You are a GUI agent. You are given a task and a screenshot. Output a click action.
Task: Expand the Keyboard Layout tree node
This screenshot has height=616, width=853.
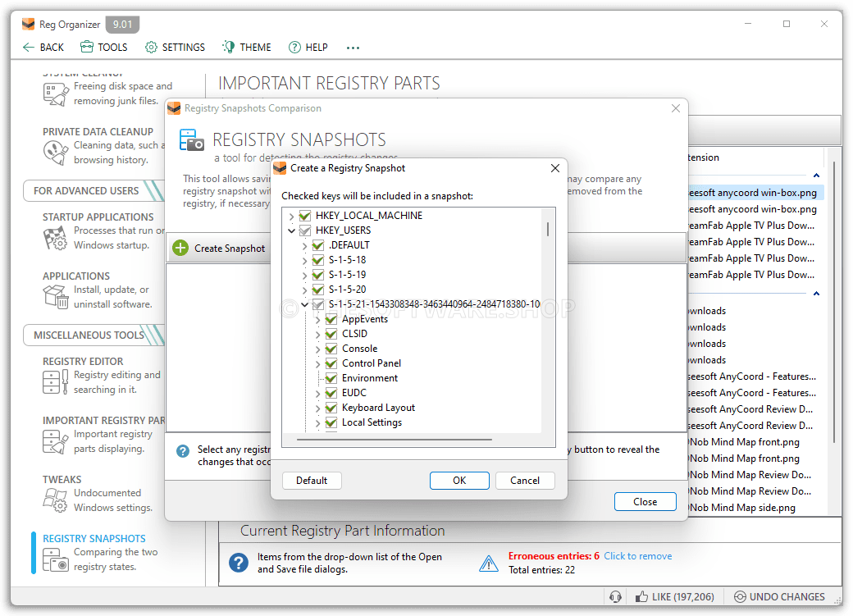[x=317, y=408]
